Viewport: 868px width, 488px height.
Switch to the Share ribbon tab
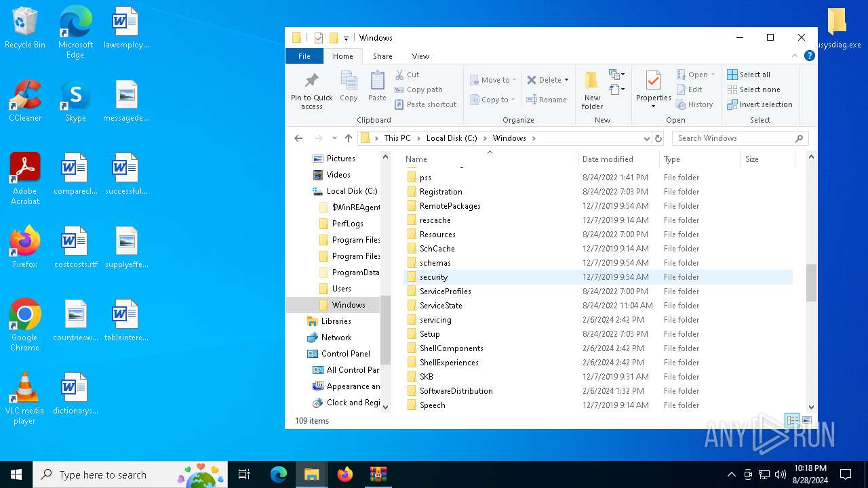click(382, 56)
